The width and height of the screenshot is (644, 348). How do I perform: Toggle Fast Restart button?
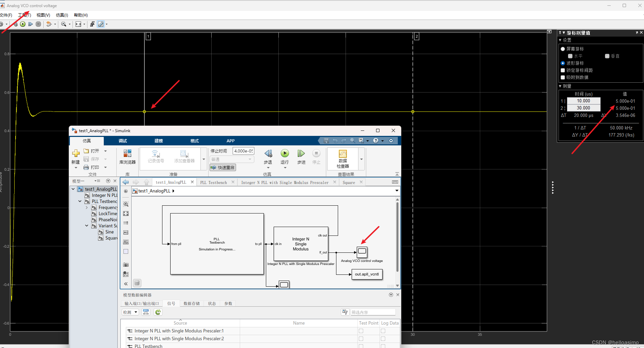point(223,167)
